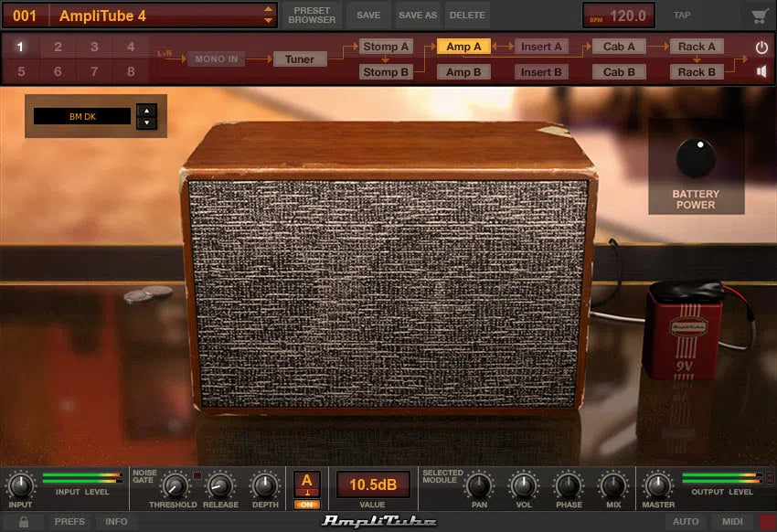This screenshot has width=777, height=532.
Task: Switch to preset slot 5
Action: [20, 71]
